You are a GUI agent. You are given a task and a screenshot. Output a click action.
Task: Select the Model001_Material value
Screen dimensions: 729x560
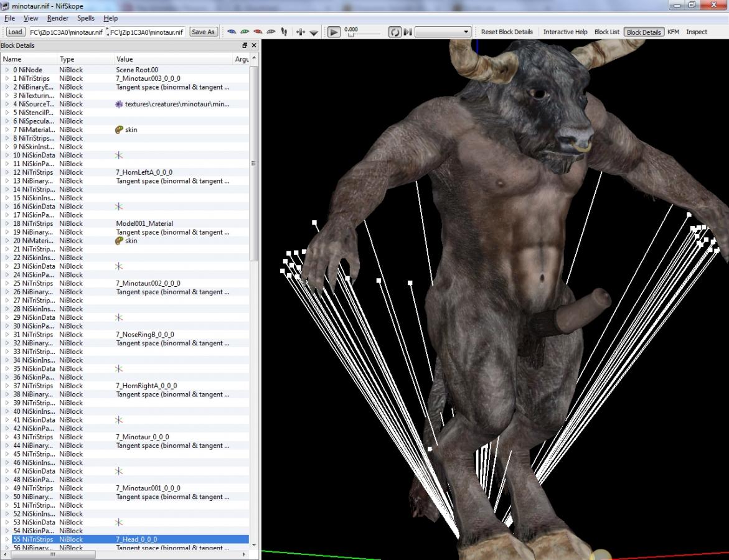(x=144, y=223)
